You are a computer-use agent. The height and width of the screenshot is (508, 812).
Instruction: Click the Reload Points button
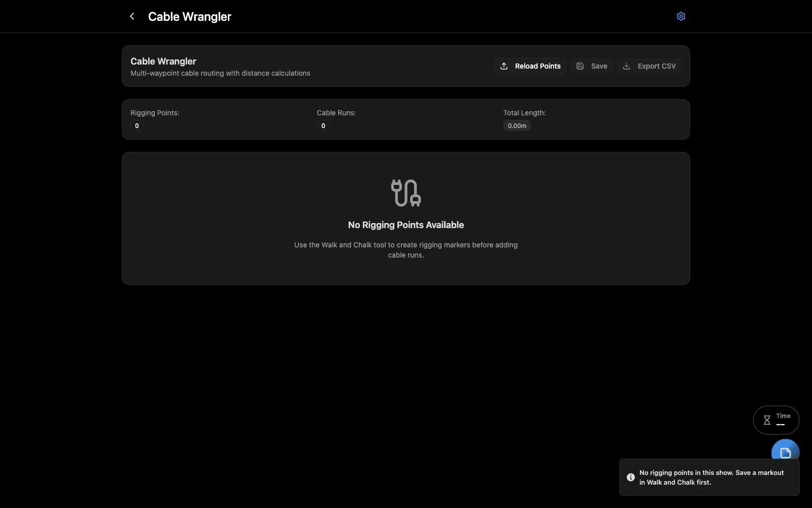pos(530,66)
